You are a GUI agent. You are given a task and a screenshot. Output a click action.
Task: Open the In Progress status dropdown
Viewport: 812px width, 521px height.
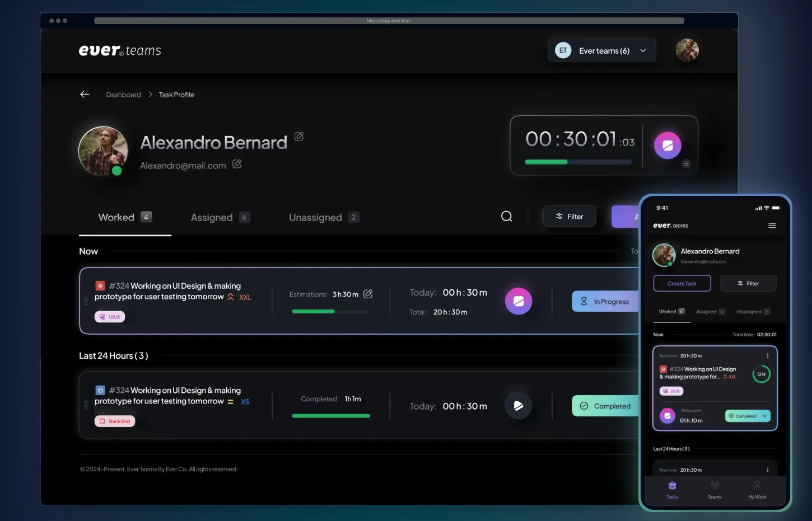click(605, 302)
